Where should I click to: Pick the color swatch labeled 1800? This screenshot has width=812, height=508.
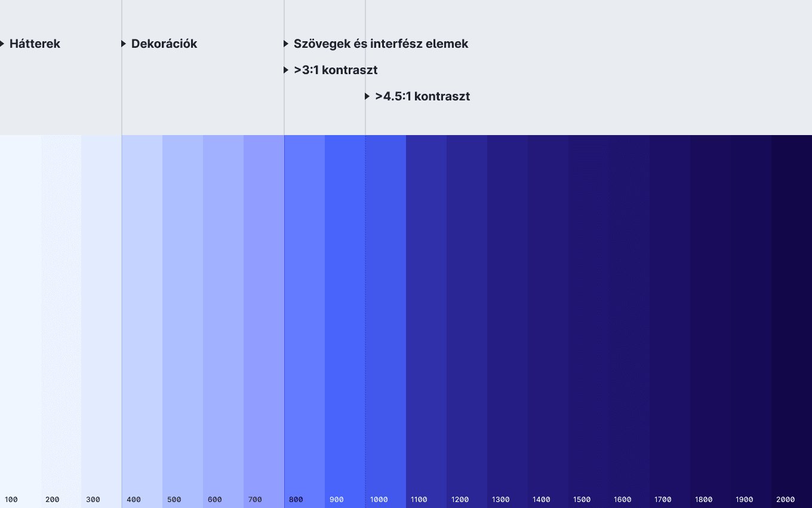pyautogui.click(x=710, y=322)
